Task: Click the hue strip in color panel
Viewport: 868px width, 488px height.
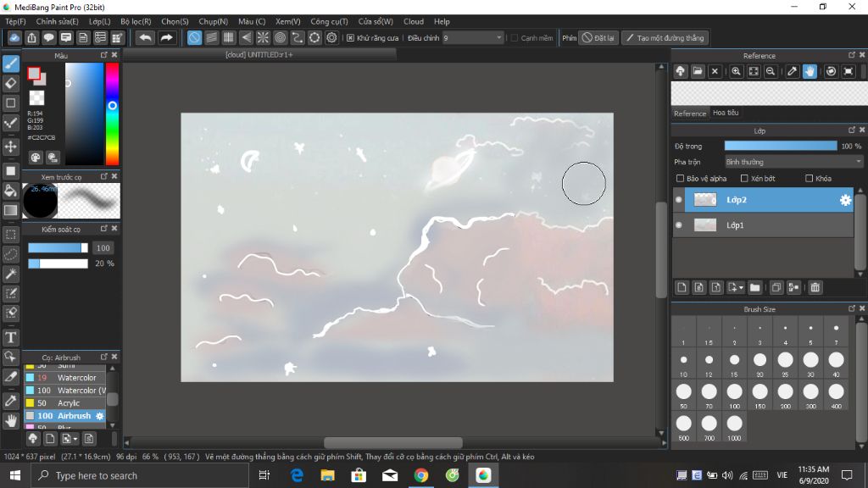Action: tap(112, 114)
